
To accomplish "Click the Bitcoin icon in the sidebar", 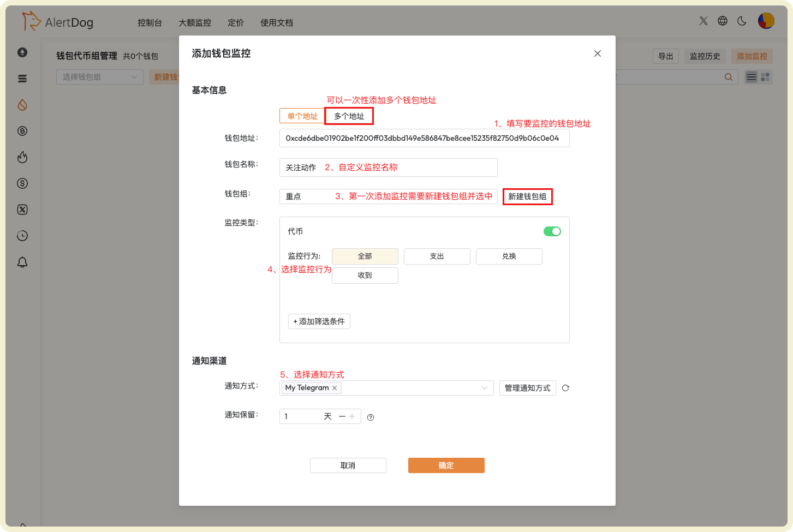I will coord(22,131).
